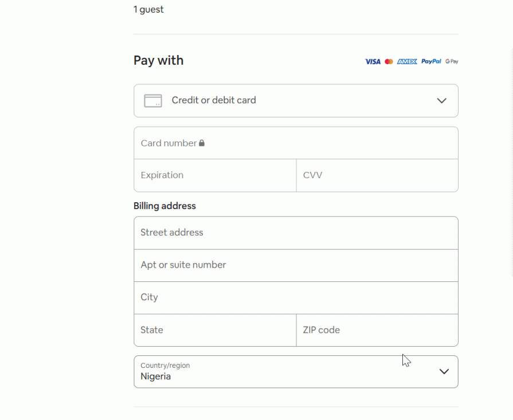513x420 pixels.
Task: Click the Pay with heading
Action: [158, 60]
